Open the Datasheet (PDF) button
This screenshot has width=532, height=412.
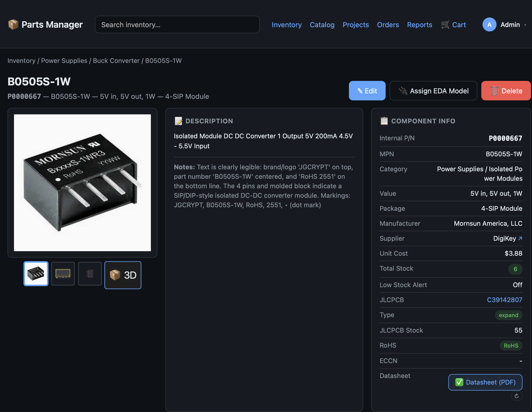point(485,382)
